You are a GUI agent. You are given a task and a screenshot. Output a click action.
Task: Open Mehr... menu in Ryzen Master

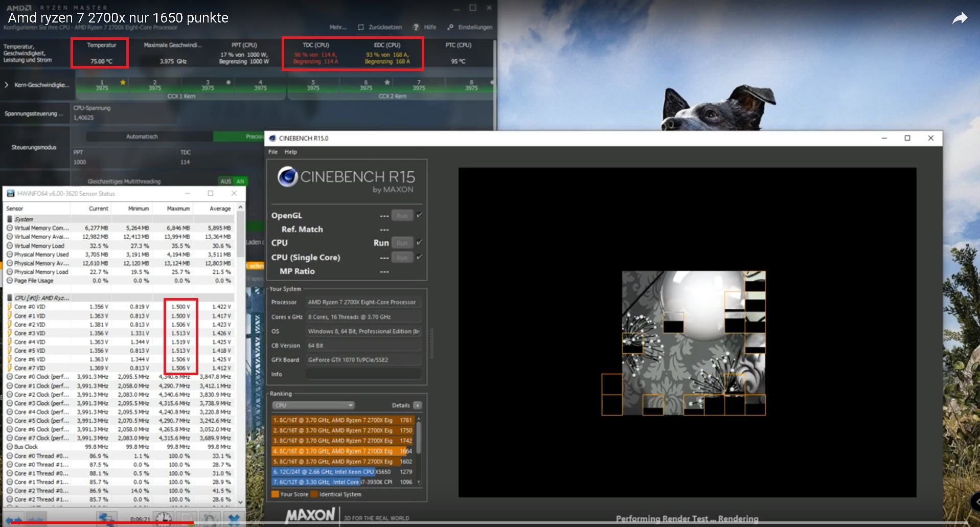338,27
